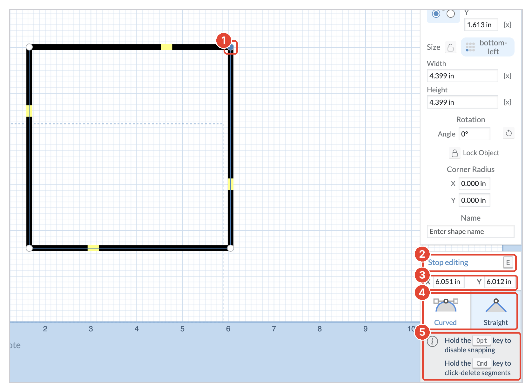This screenshot has width=532, height=392.
Task: Click the yellow tab marker on left edge
Action: (x=29, y=111)
